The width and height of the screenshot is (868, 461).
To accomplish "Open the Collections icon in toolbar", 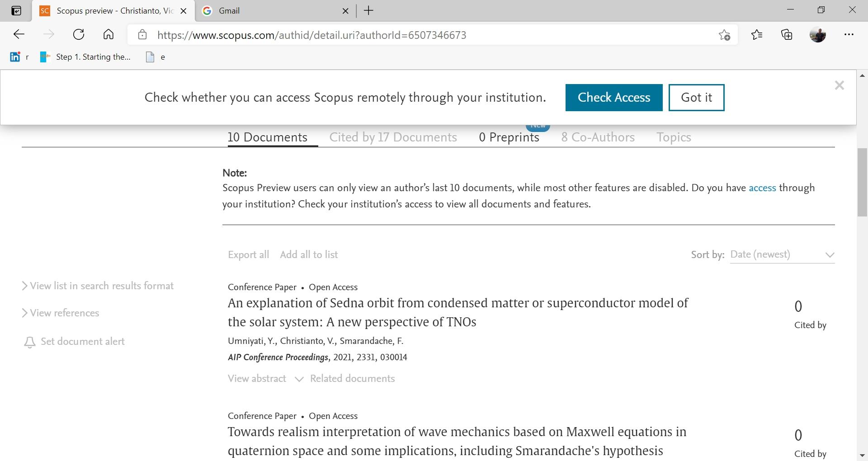I will (x=787, y=35).
